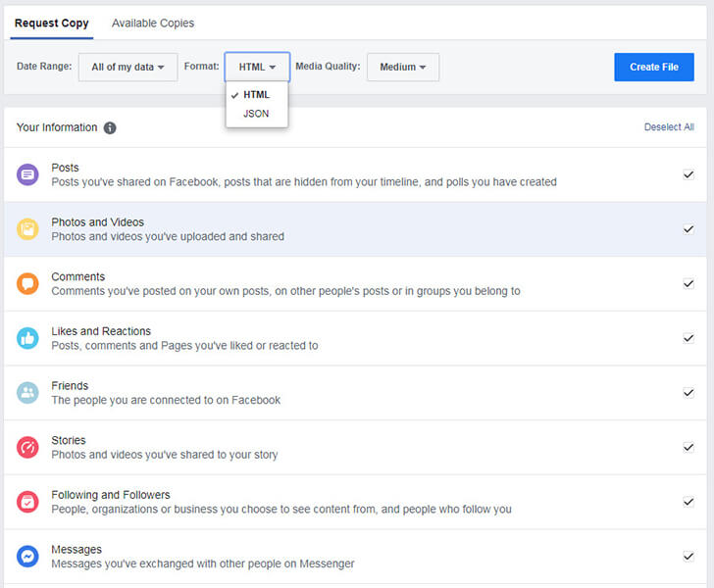
Task: Uncheck the Following and Followers checkbox
Action: [688, 502]
